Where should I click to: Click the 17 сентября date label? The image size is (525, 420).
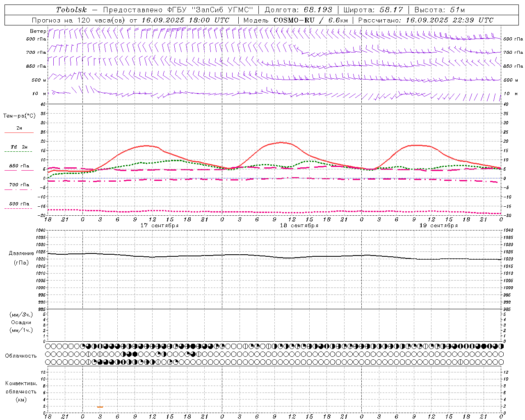[160, 226]
